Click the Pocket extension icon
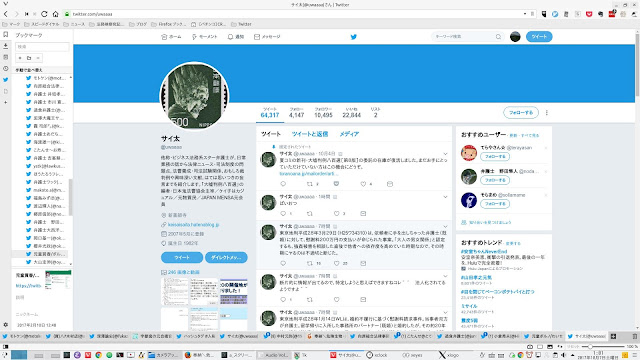This screenshot has width=640, height=360. click(589, 14)
